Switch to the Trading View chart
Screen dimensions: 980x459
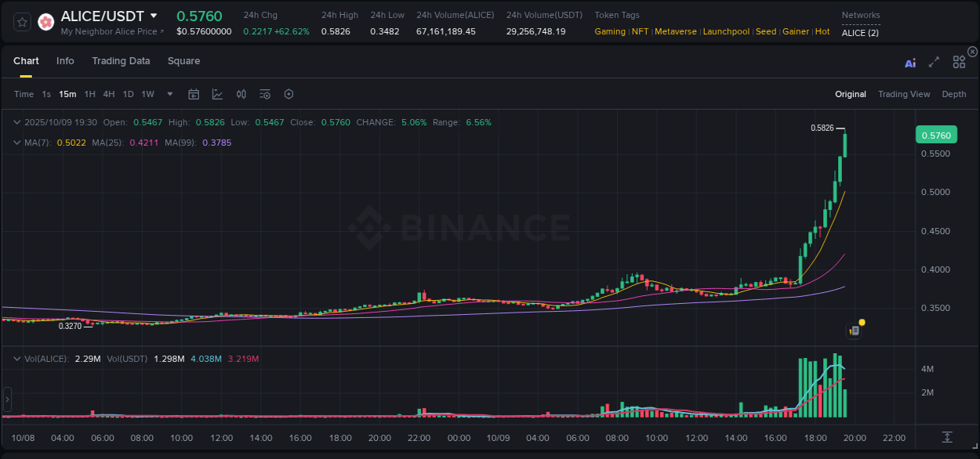[904, 94]
